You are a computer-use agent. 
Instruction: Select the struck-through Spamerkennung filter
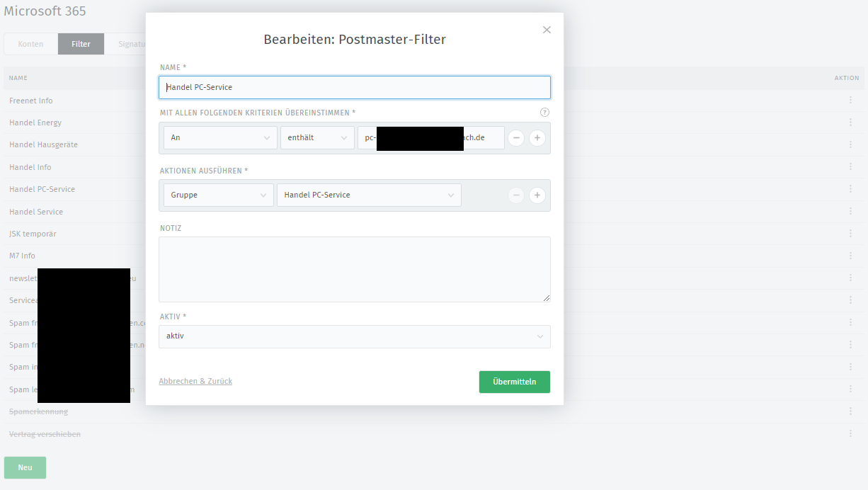point(39,411)
